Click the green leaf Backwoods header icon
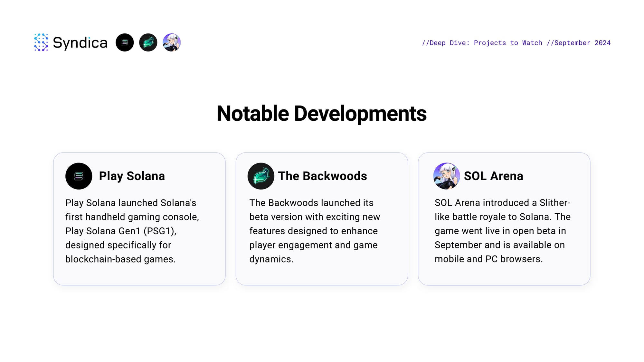This screenshot has width=644, height=362. pyautogui.click(x=148, y=42)
